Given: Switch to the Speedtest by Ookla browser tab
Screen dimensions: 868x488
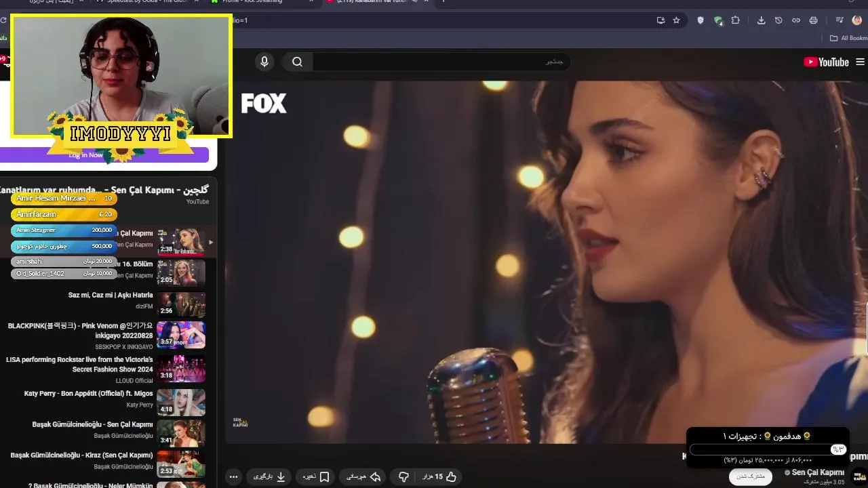Looking at the screenshot, I should point(146,2).
